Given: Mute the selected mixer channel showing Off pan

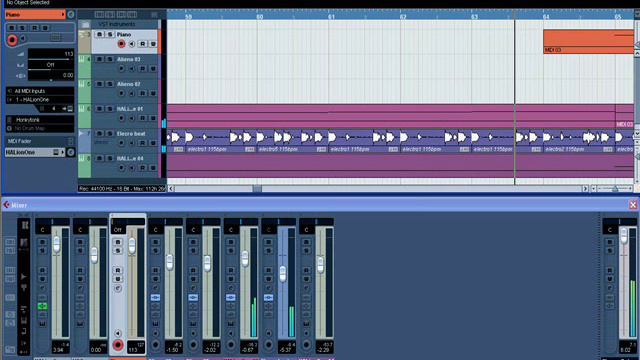Looking at the screenshot, I should (118, 242).
